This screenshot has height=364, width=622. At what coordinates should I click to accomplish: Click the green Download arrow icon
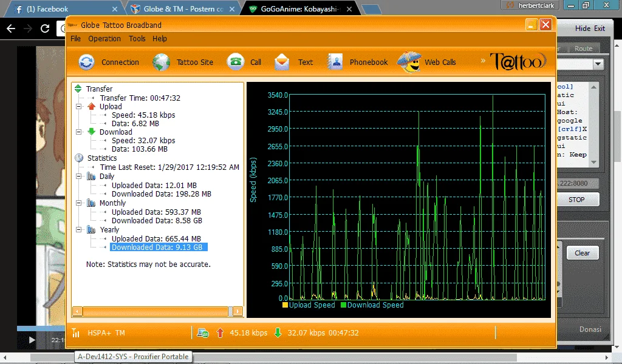(x=92, y=132)
